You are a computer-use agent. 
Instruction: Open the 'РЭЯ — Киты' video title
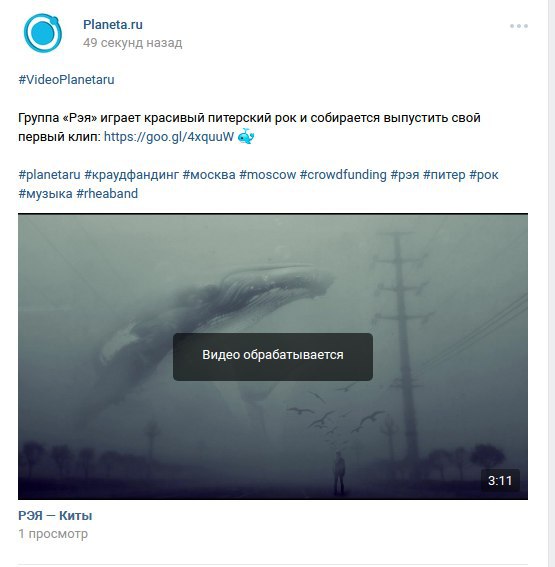tap(55, 516)
